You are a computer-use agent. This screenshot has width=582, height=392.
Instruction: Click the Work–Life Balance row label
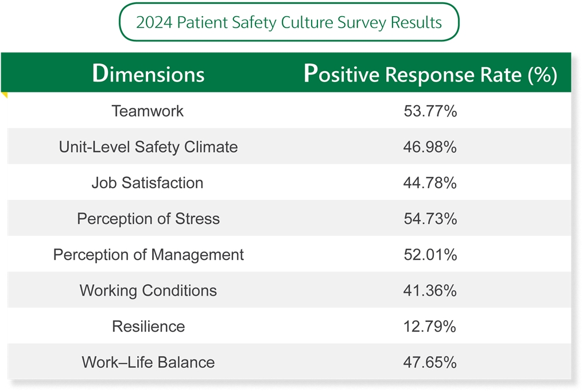[148, 363]
